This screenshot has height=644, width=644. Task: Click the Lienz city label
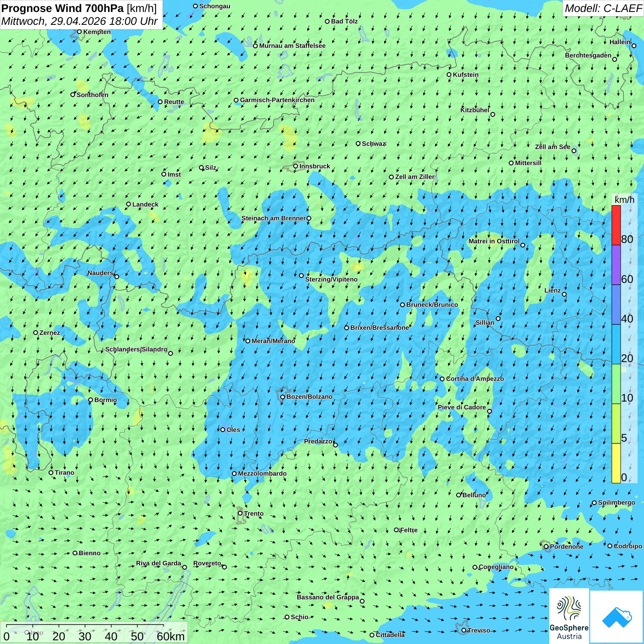[x=552, y=290]
